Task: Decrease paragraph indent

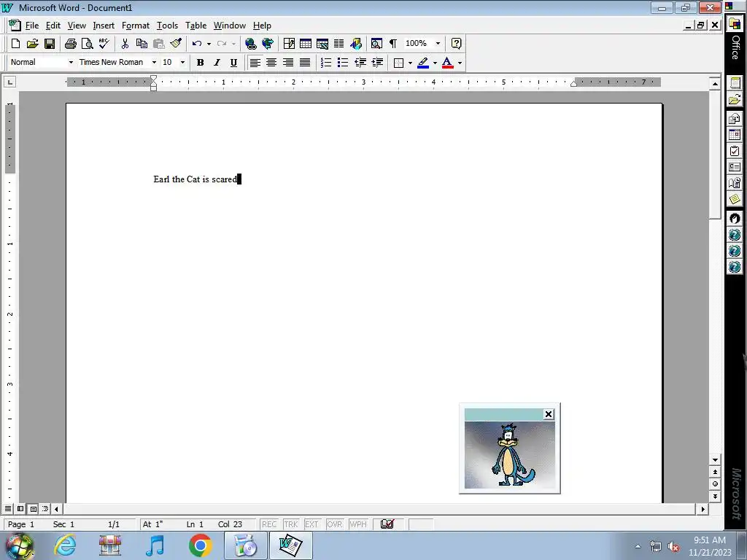Action: point(360,63)
